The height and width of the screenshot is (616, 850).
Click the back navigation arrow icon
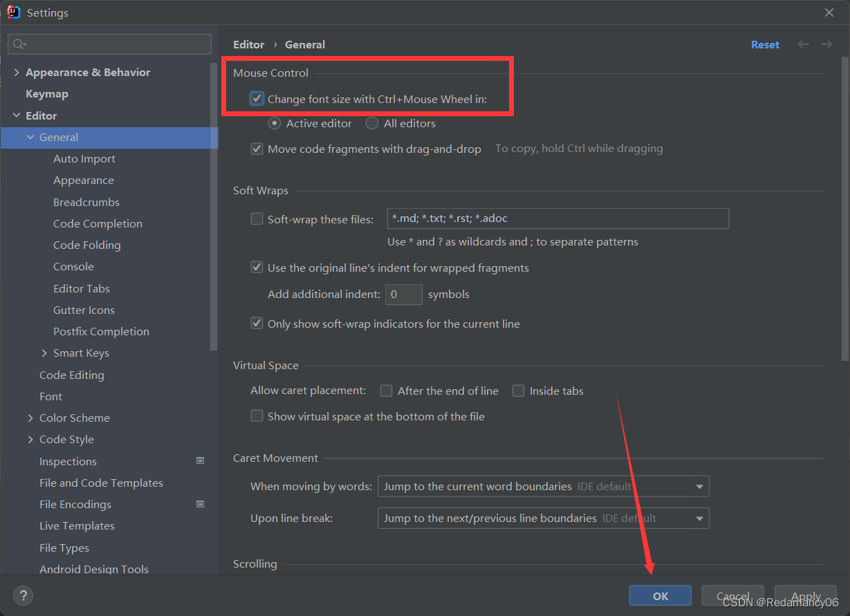(803, 44)
